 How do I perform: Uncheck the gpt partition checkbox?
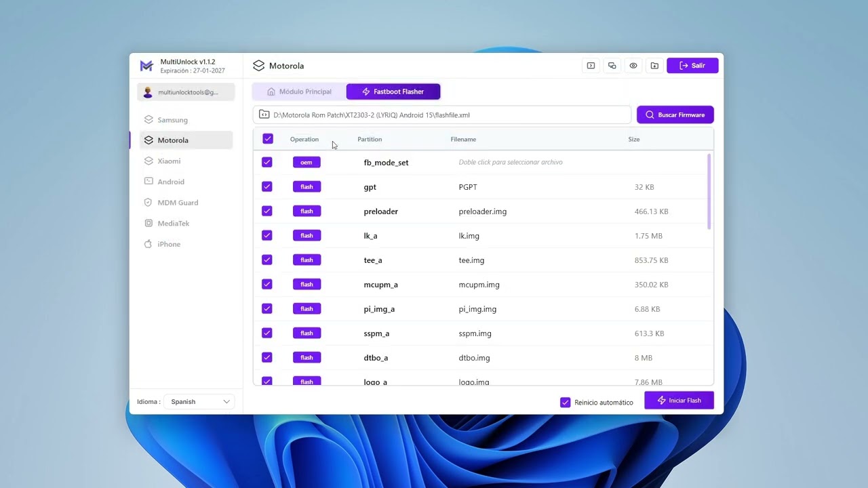tap(267, 186)
